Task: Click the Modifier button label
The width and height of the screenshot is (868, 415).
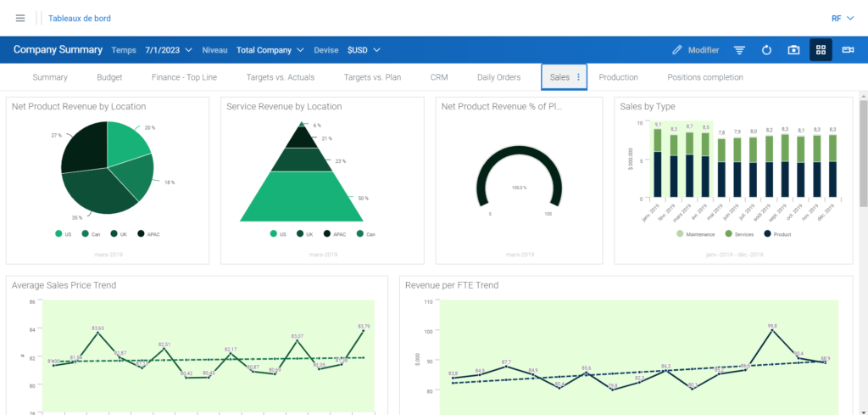Action: 704,50
